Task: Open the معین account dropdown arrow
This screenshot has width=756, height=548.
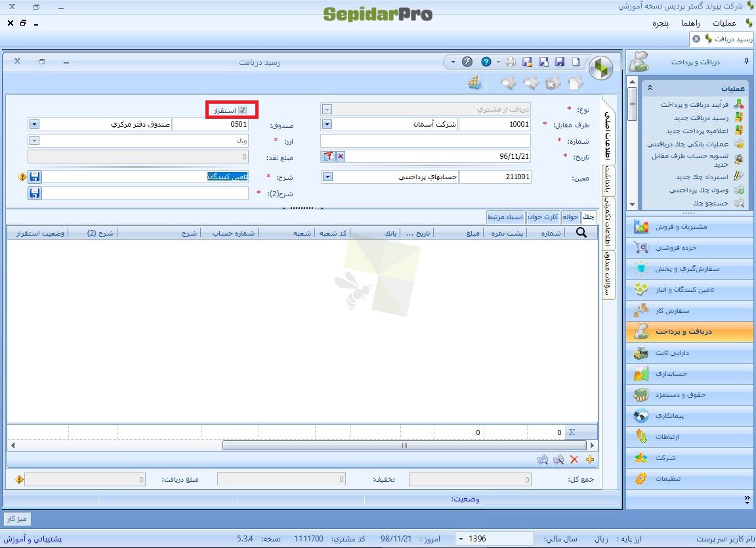Action: [327, 177]
